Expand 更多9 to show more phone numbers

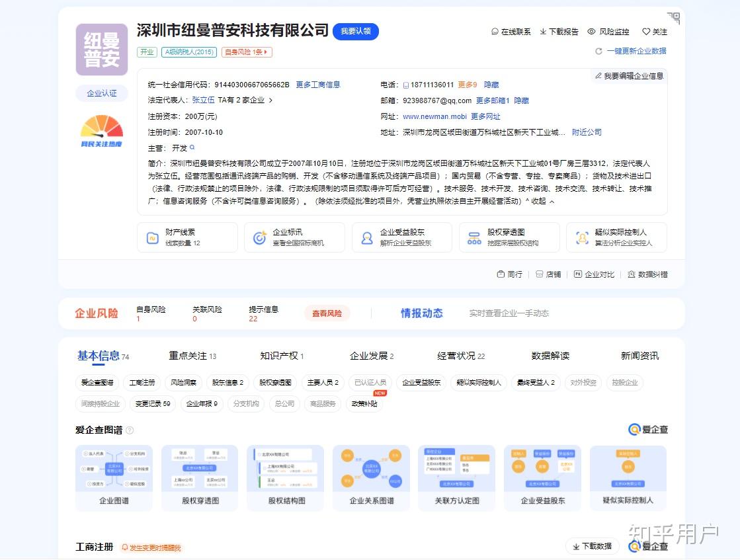(468, 85)
